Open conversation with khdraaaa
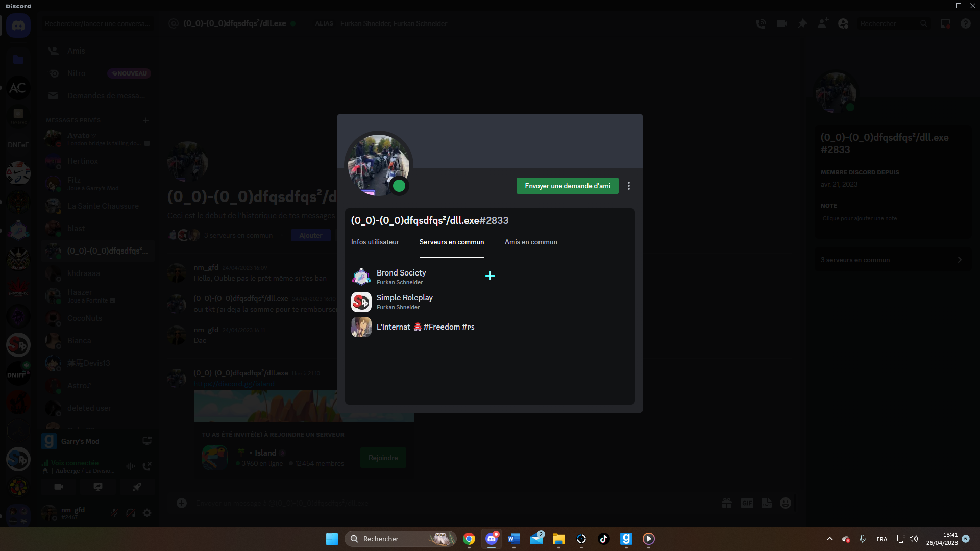The image size is (980, 551). point(98,273)
